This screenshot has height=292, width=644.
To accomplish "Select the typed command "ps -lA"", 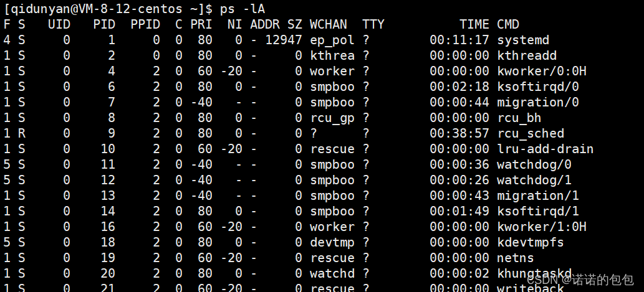I will [x=243, y=8].
